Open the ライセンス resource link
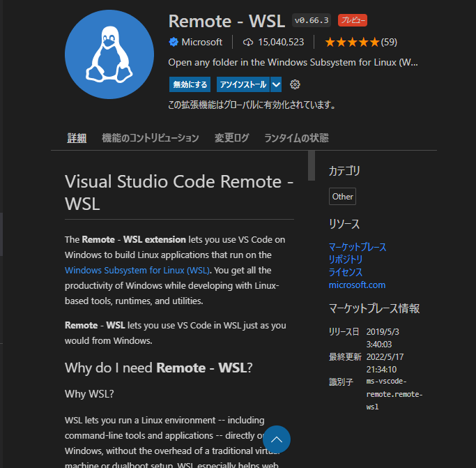The image size is (476, 468). [x=346, y=272]
